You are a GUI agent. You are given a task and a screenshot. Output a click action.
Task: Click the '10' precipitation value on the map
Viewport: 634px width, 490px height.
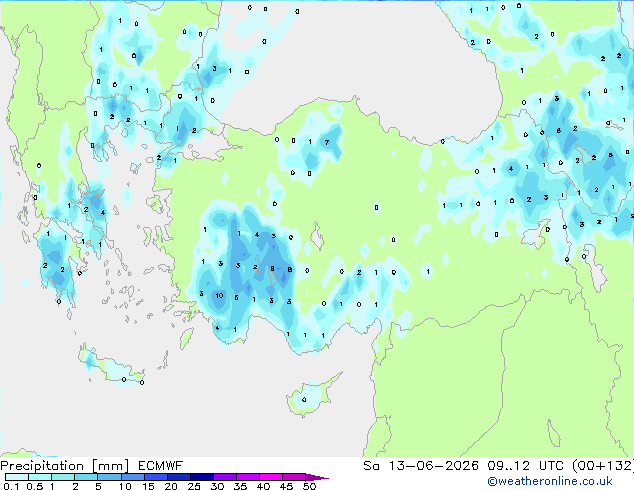[x=219, y=296]
